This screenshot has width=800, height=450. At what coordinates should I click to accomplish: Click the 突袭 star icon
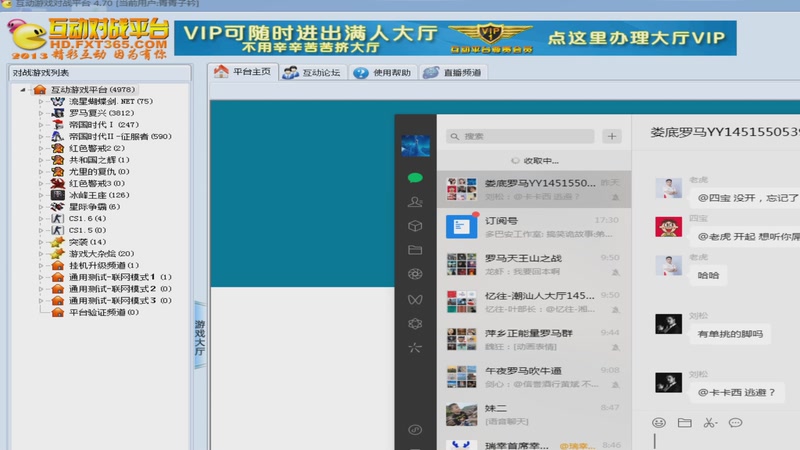57,242
